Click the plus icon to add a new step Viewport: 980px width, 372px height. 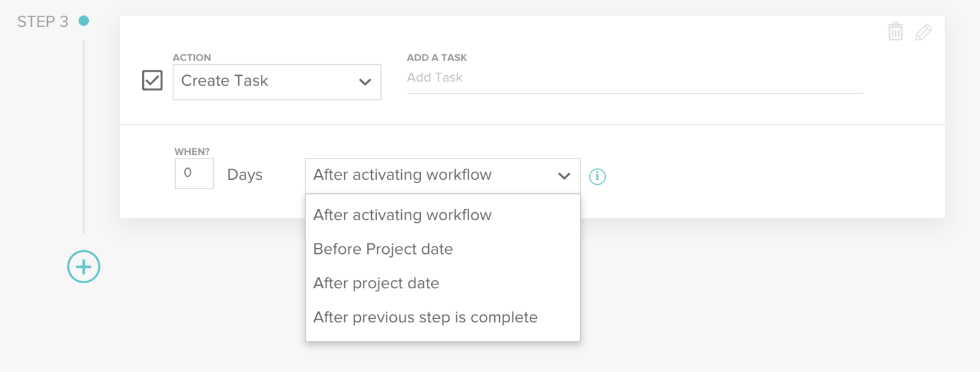point(83,266)
